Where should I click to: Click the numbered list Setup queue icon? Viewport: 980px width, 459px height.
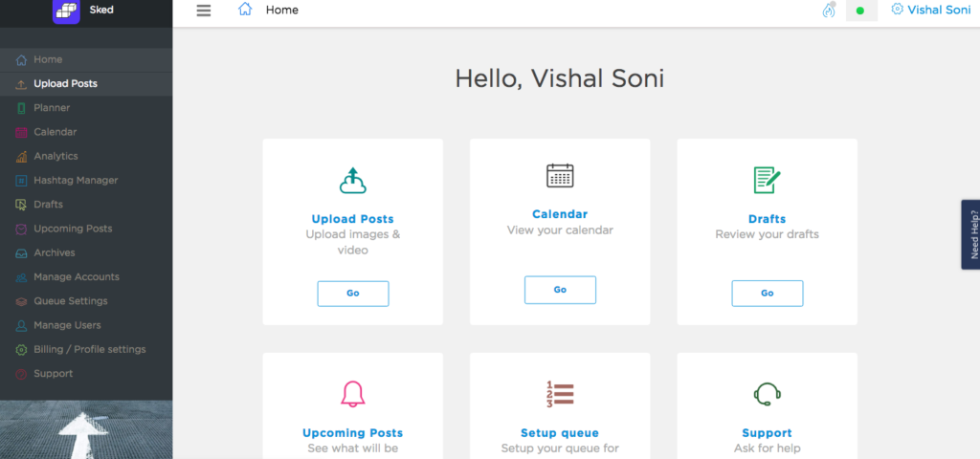coord(560,394)
